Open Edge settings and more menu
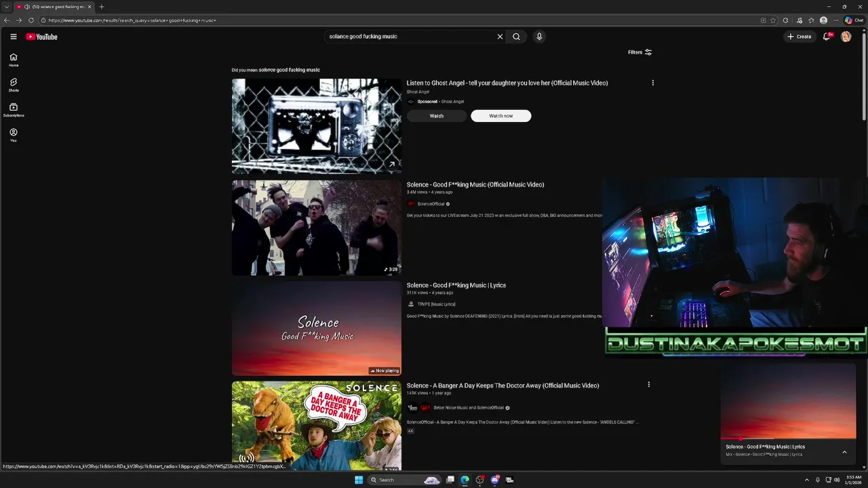The image size is (868, 488). pos(835,20)
